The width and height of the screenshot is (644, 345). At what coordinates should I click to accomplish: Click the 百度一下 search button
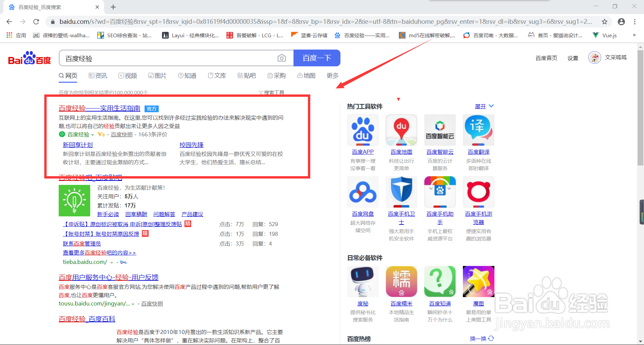click(317, 58)
